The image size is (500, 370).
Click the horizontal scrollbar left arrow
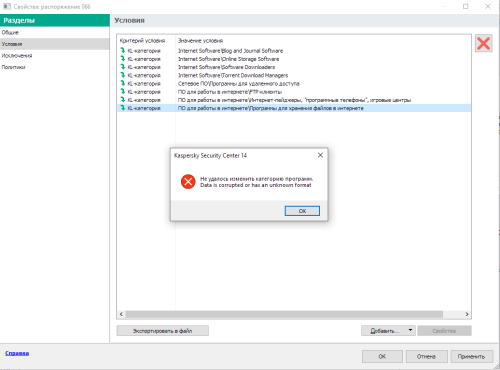tap(121, 314)
